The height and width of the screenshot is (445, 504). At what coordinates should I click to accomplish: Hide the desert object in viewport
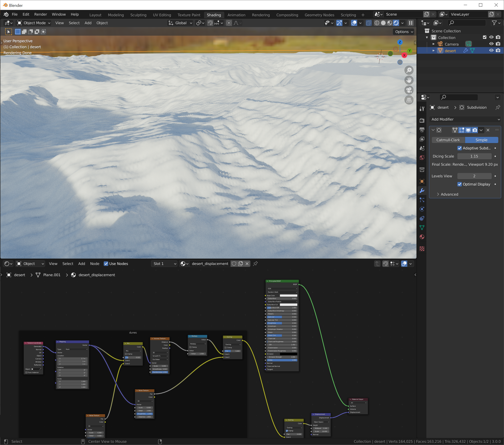(491, 51)
